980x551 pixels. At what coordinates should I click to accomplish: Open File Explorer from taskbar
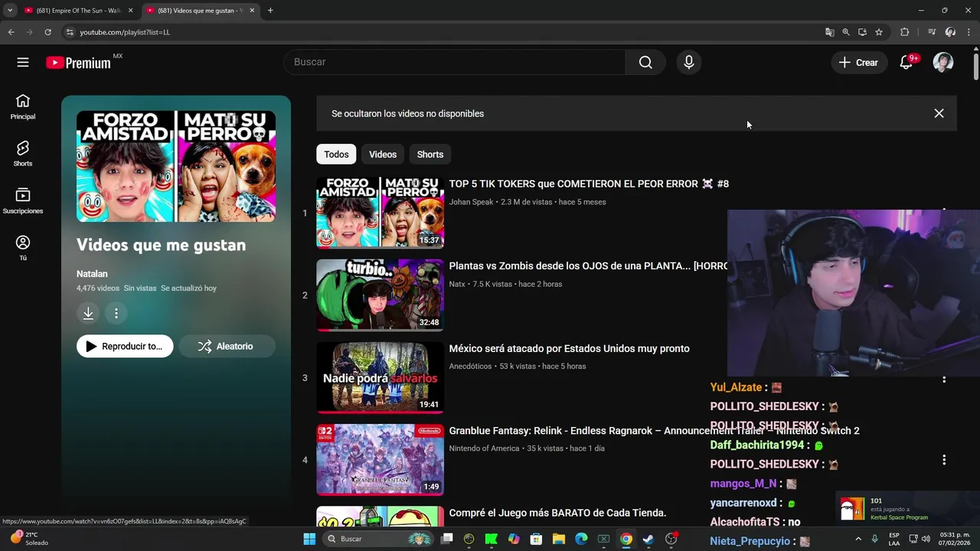[558, 539]
